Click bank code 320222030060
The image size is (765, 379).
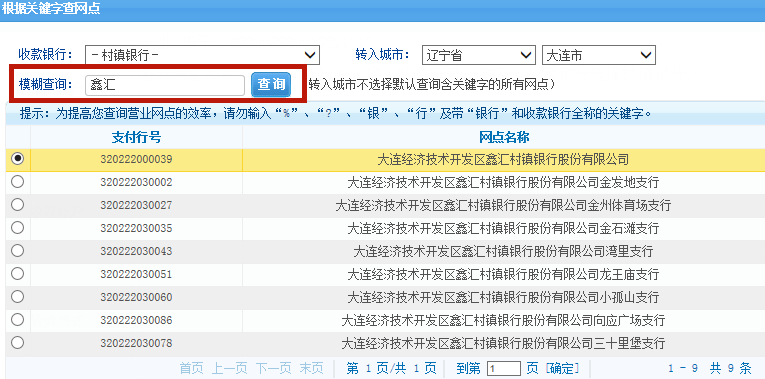(x=137, y=297)
